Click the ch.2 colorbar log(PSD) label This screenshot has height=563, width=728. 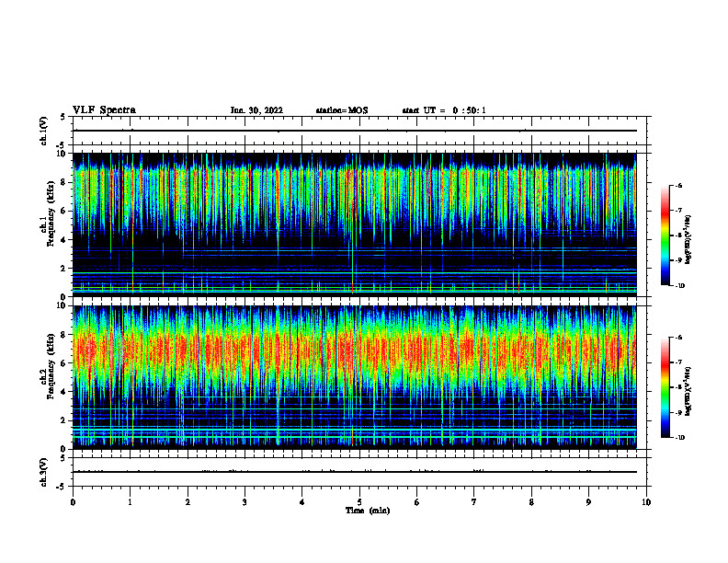coord(688,392)
